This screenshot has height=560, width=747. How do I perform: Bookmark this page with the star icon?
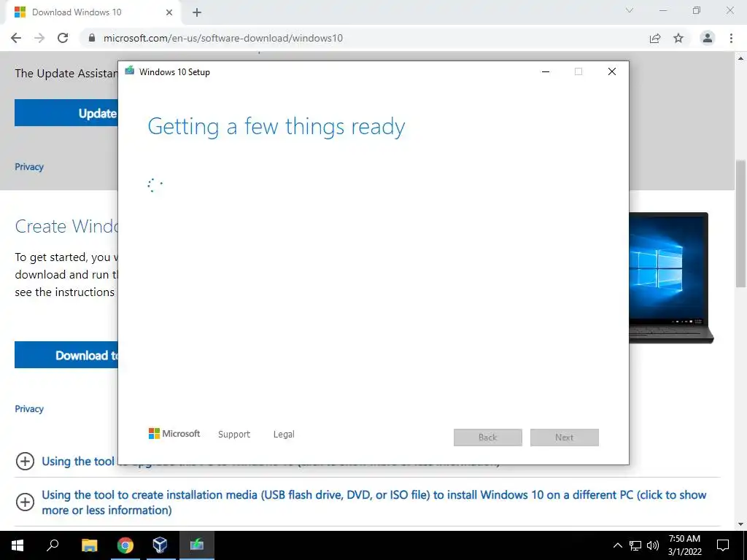678,38
